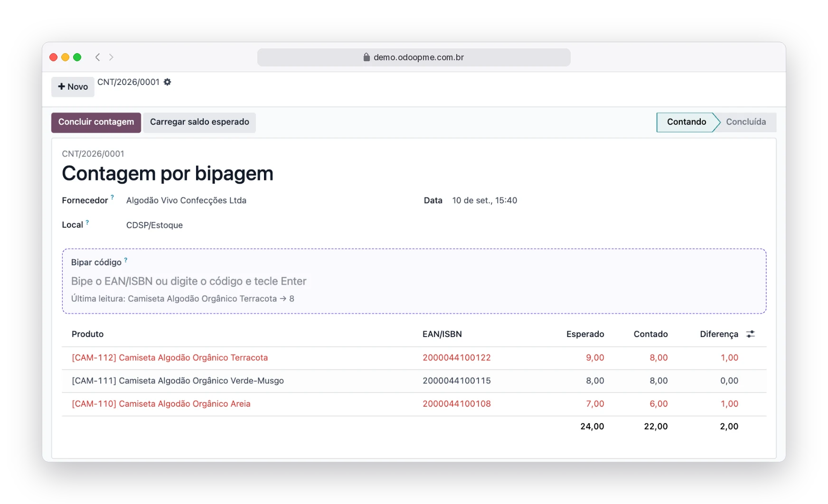Click the total expected 24,00
The image size is (828, 504).
(x=592, y=427)
